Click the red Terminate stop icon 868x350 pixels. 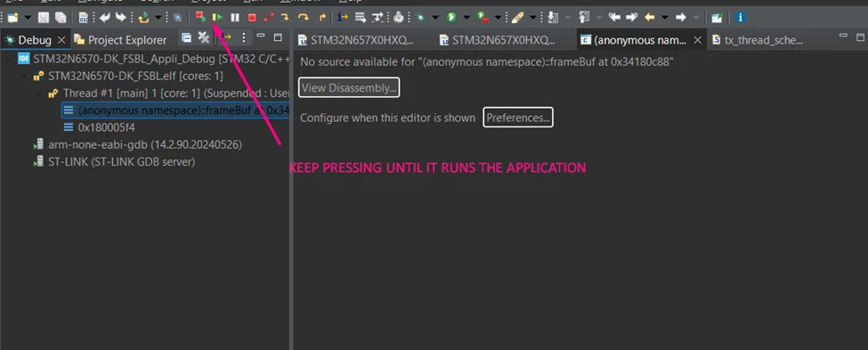click(252, 18)
